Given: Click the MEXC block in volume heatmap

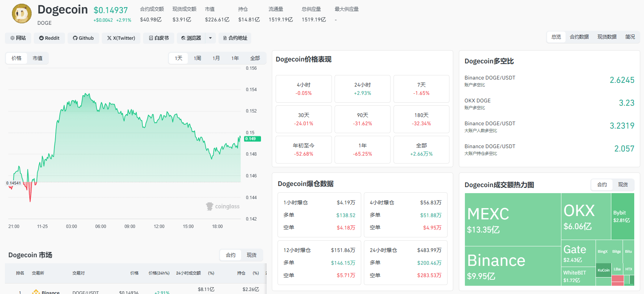Looking at the screenshot, I should point(513,220).
